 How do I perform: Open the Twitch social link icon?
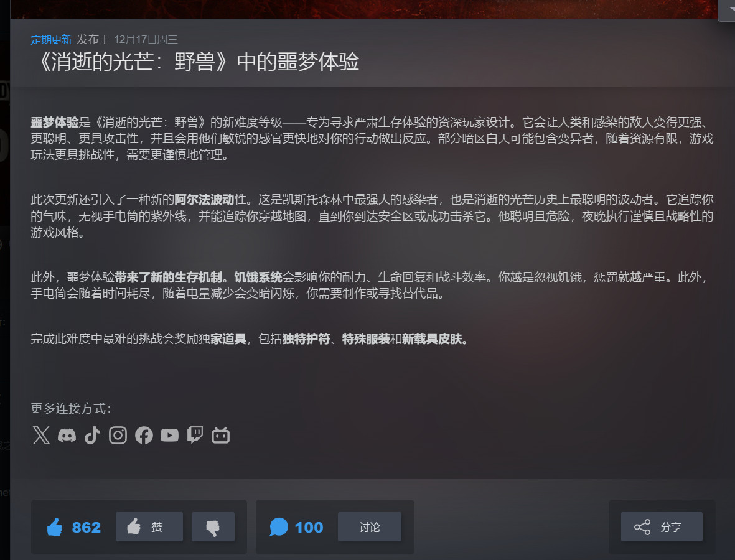pyautogui.click(x=195, y=436)
